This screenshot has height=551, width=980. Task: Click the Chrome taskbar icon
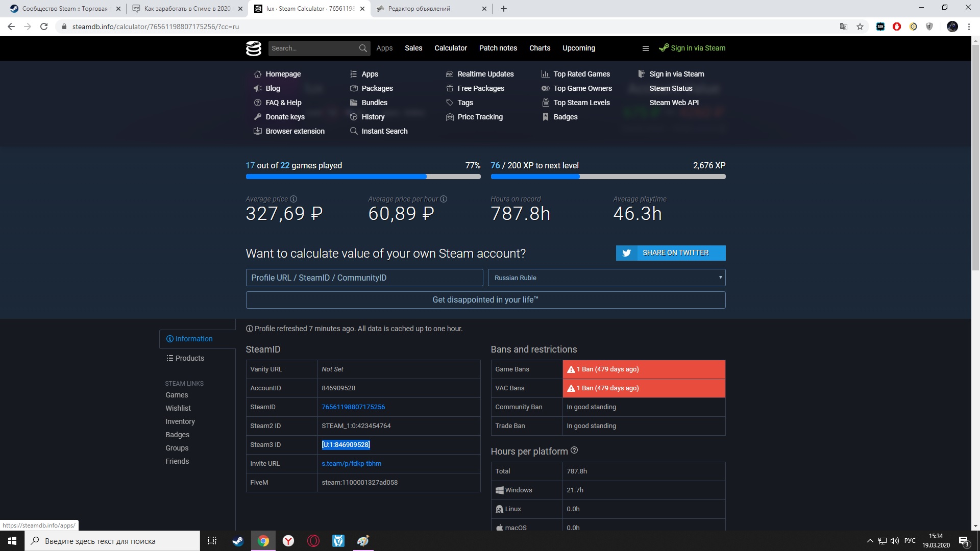pyautogui.click(x=263, y=541)
